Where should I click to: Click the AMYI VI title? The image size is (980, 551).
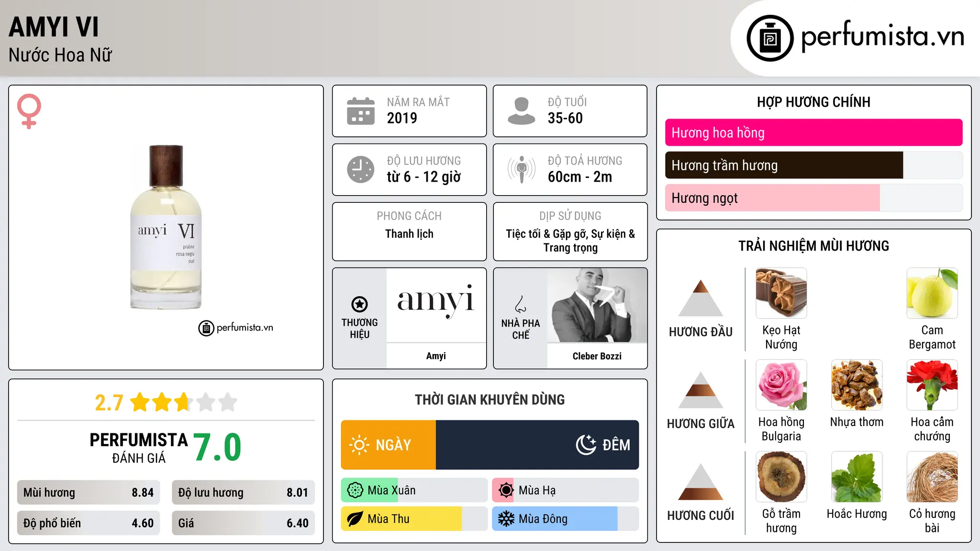pyautogui.click(x=54, y=27)
